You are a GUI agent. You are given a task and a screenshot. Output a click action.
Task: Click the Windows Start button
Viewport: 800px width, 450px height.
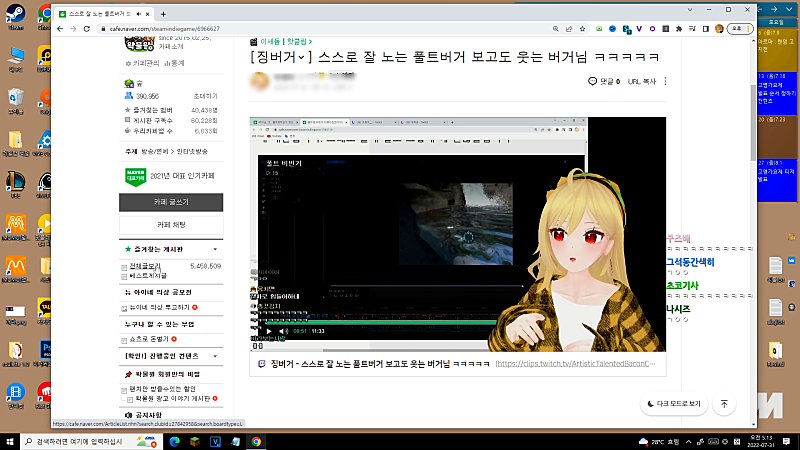pos(11,441)
